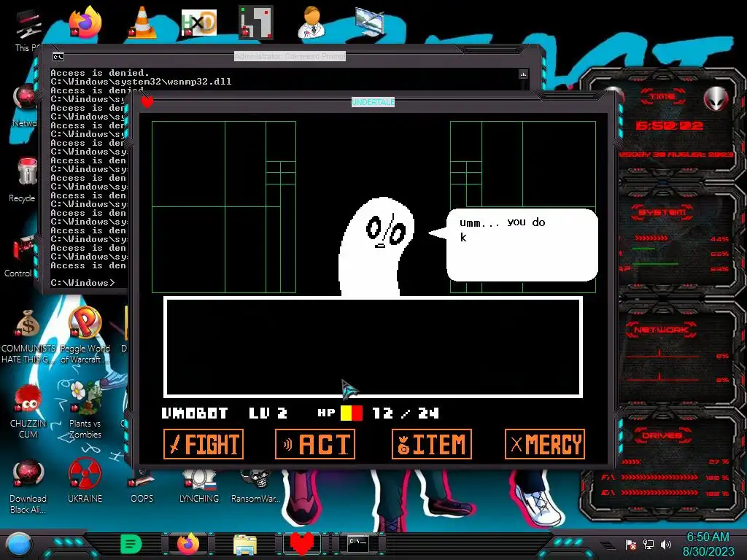The width and height of the screenshot is (747, 560).
Task: Open File Explorer from the taskbar
Action: [x=245, y=545]
